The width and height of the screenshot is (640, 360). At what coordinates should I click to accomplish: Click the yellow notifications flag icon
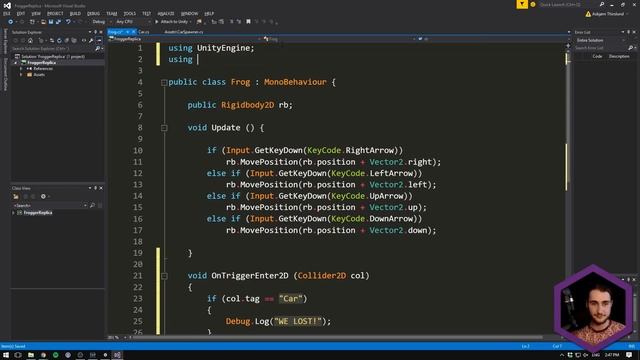pyautogui.click(x=522, y=4)
